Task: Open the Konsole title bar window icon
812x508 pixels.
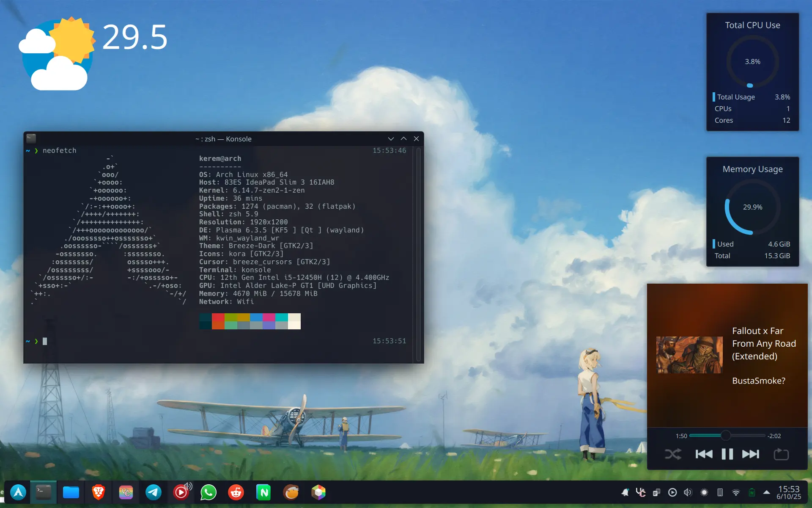Action: (x=31, y=138)
